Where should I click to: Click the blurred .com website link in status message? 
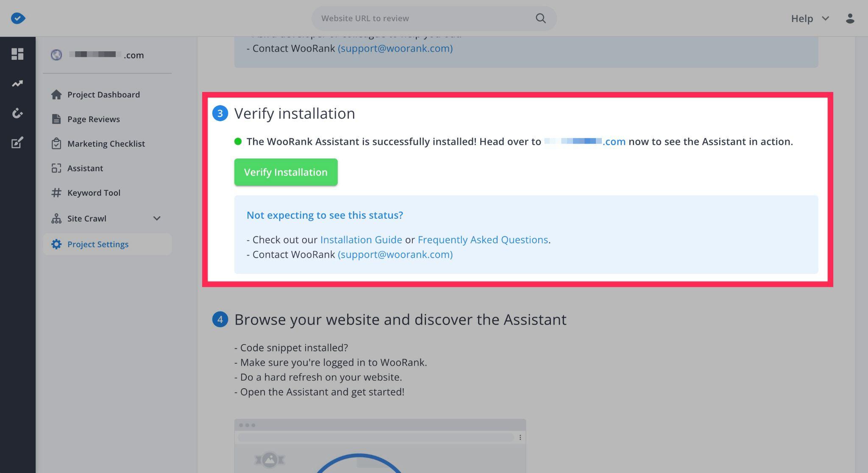(585, 142)
